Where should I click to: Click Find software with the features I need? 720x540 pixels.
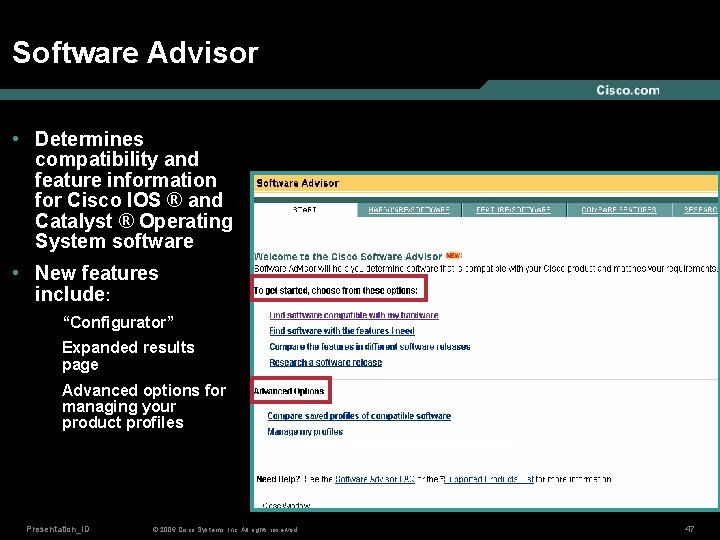(x=342, y=331)
